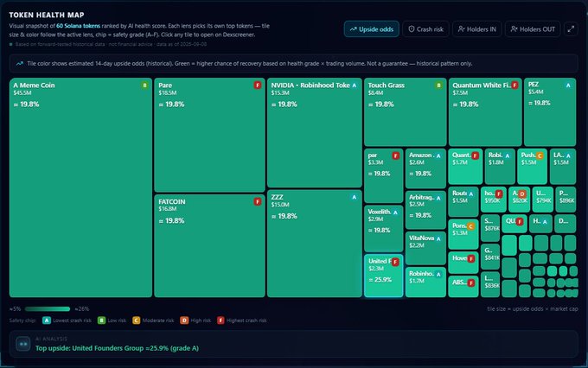Open the Robinho. $1.7M tile
This screenshot has width=588, height=368.
pyautogui.click(x=425, y=282)
